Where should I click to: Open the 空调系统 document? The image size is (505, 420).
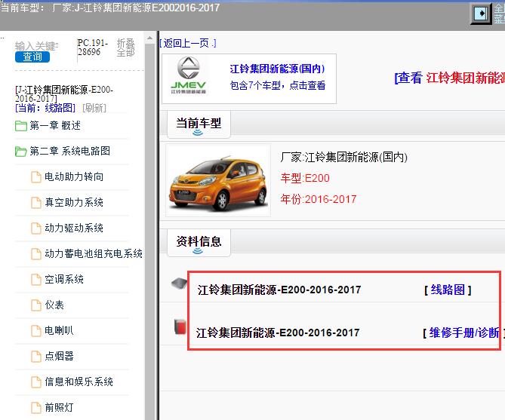click(64, 279)
